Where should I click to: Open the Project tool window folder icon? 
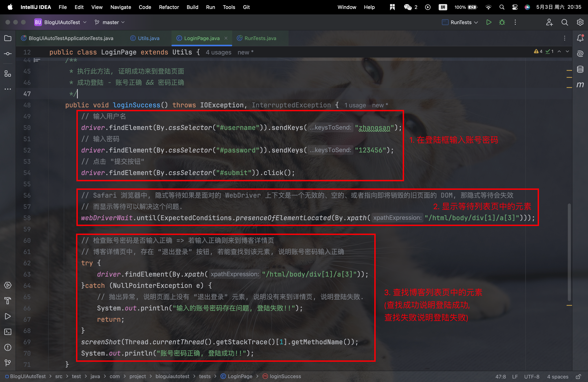8,38
